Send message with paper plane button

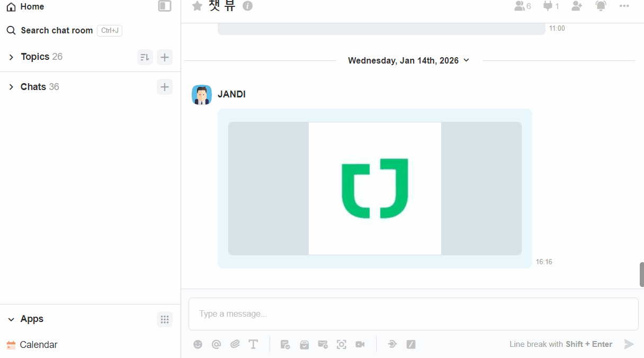tap(629, 344)
